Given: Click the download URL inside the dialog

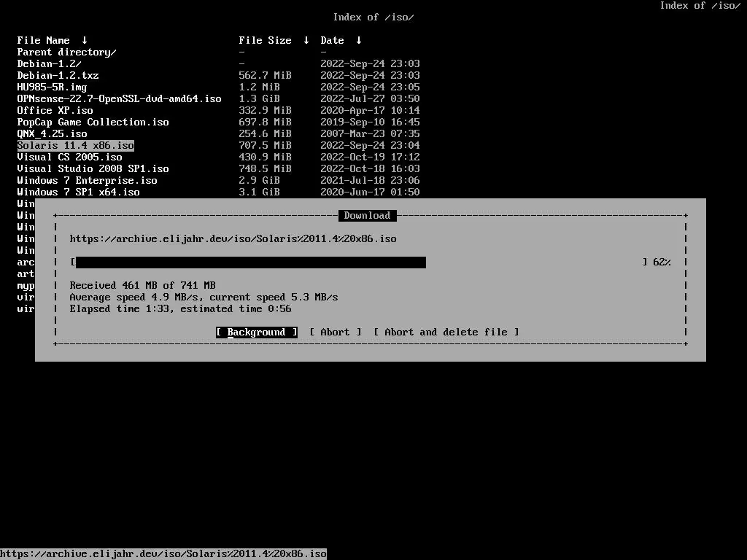Looking at the screenshot, I should (x=233, y=238).
